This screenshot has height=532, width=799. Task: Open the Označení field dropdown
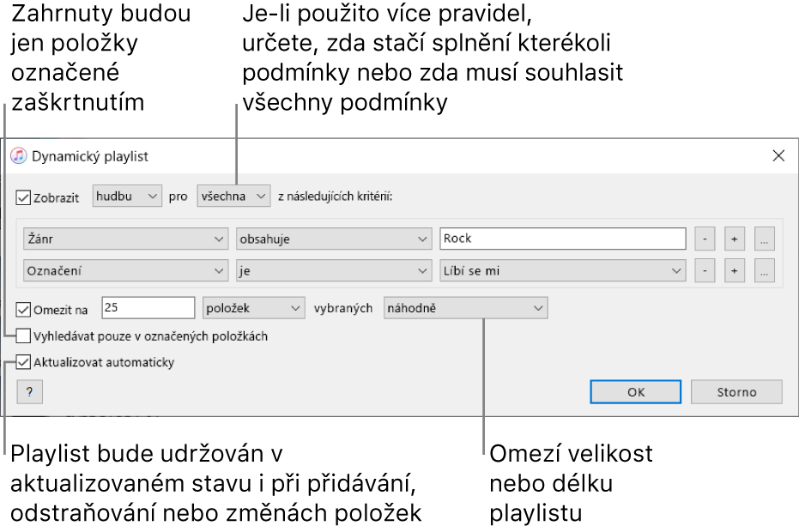125,270
